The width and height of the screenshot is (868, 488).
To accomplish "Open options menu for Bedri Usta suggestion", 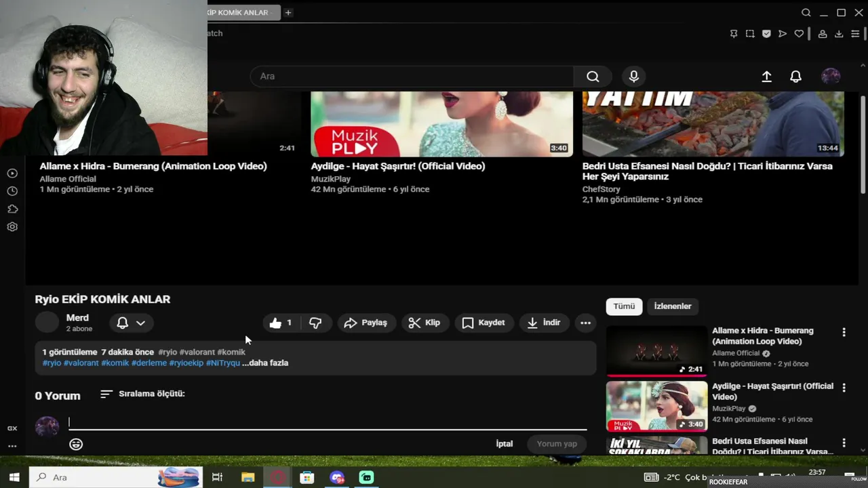I will point(844,443).
